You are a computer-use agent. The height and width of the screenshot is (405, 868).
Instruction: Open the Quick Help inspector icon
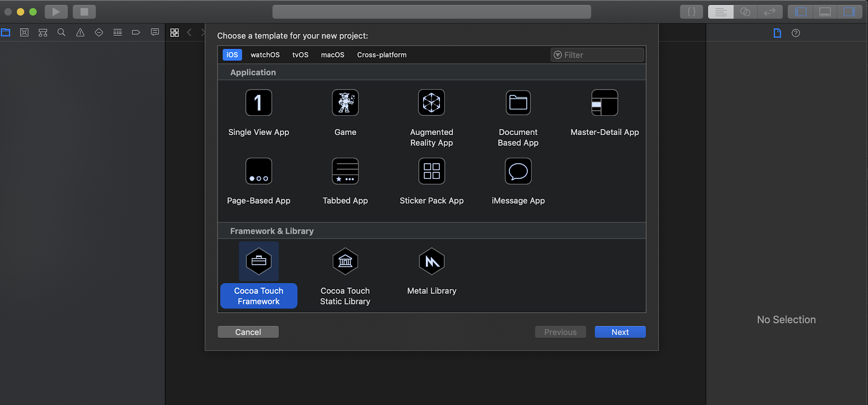[796, 33]
